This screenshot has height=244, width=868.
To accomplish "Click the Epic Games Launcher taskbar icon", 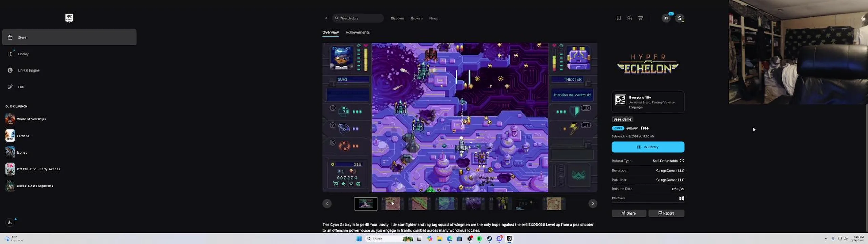I will coord(509,239).
